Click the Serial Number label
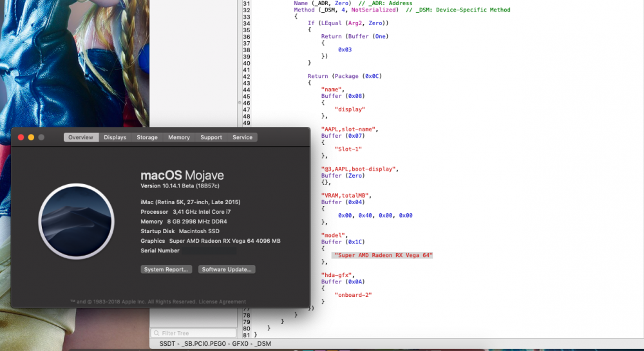Image resolution: width=644 pixels, height=351 pixels. coord(160,251)
